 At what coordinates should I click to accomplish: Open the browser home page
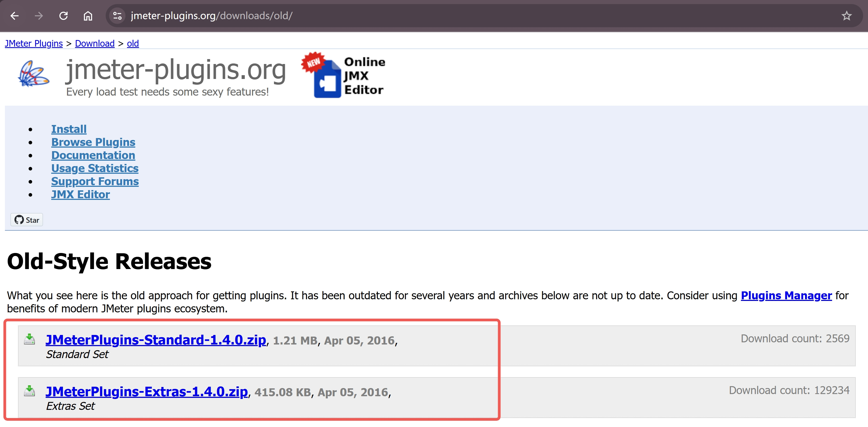coord(88,16)
